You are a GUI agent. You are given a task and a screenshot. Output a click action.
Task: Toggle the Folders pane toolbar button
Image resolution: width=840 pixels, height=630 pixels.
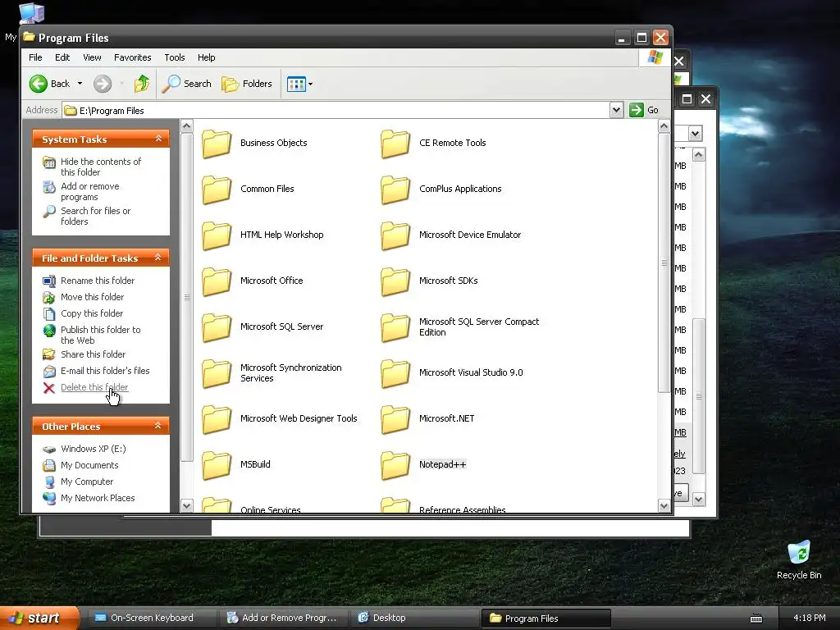(x=247, y=84)
